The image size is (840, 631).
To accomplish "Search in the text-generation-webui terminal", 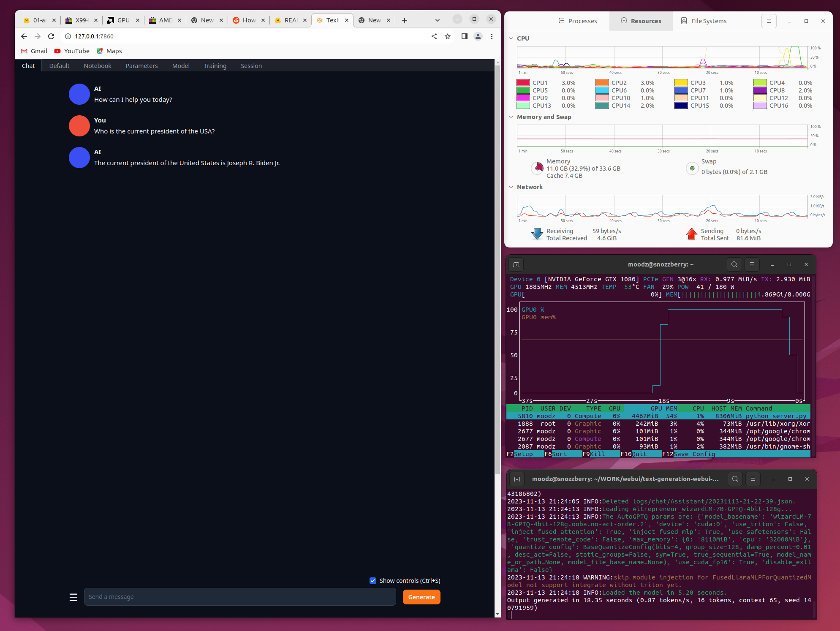I will coord(735,479).
